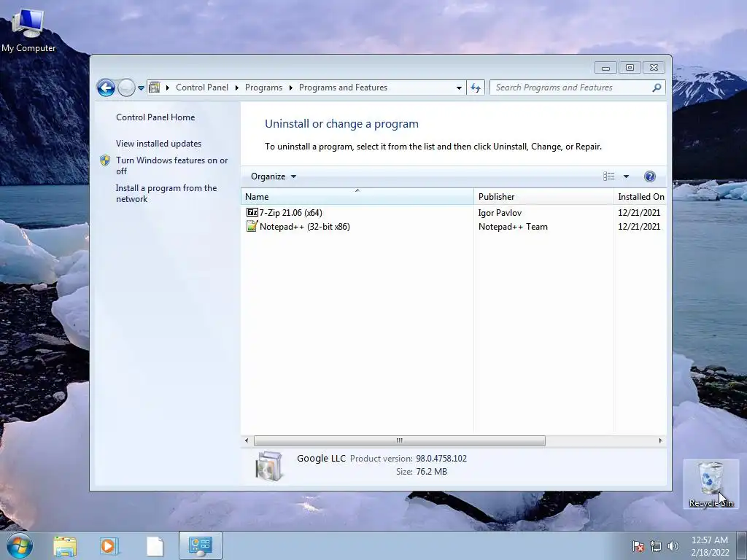Viewport: 747px width, 560px height.
Task: Sort the list by Publisher column
Action: (543, 197)
